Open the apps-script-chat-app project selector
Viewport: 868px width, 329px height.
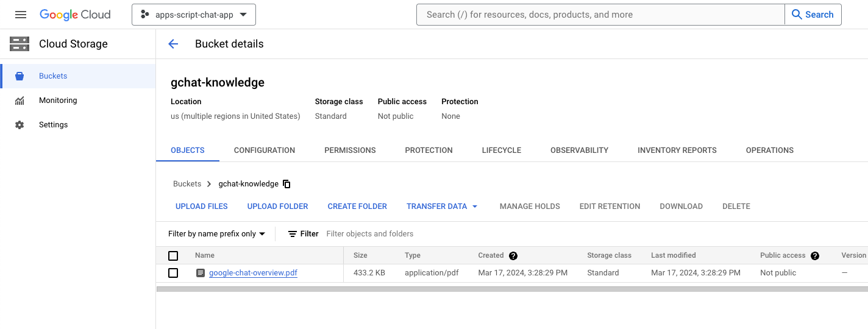194,15
